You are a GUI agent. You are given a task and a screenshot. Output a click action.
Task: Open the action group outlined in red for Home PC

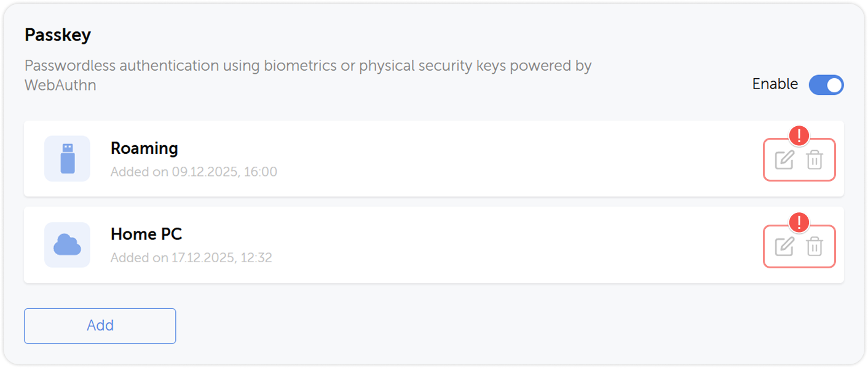[x=799, y=246]
